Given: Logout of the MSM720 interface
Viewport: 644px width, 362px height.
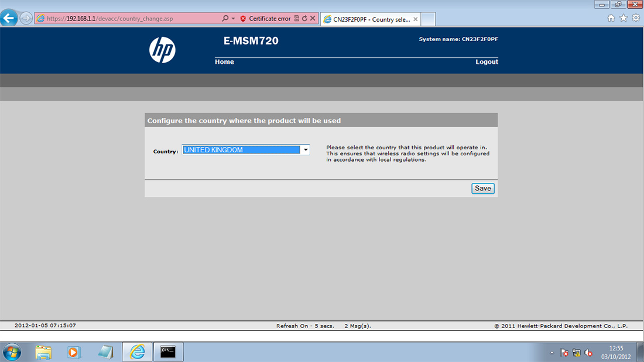Looking at the screenshot, I should (x=487, y=62).
